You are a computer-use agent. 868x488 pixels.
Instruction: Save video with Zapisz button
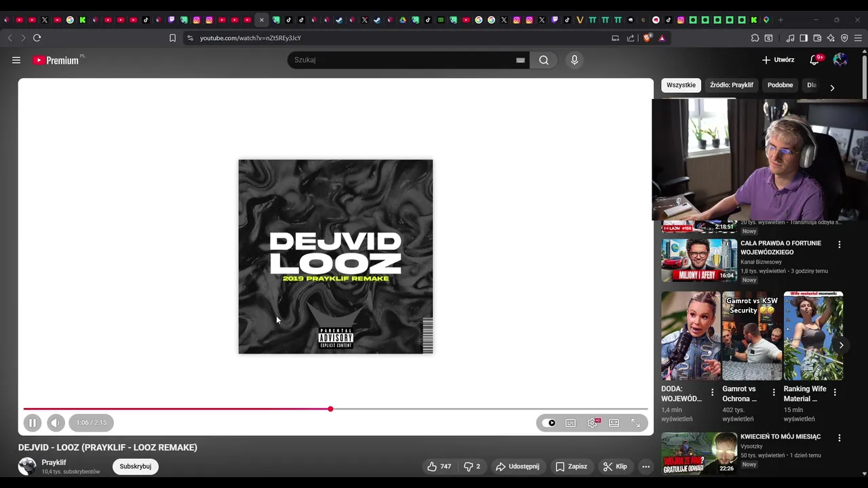571,466
